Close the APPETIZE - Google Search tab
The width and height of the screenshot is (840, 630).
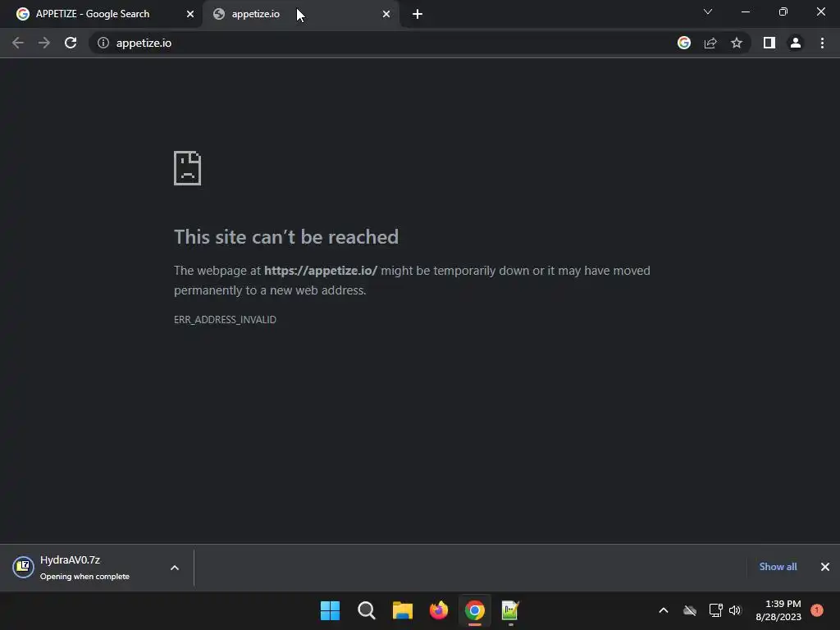click(190, 14)
